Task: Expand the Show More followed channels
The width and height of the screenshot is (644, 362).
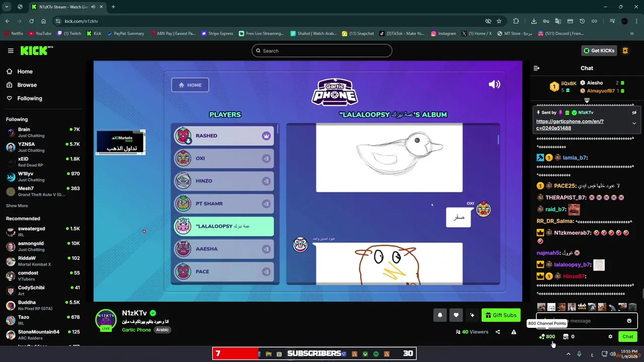Action: [x=17, y=206]
